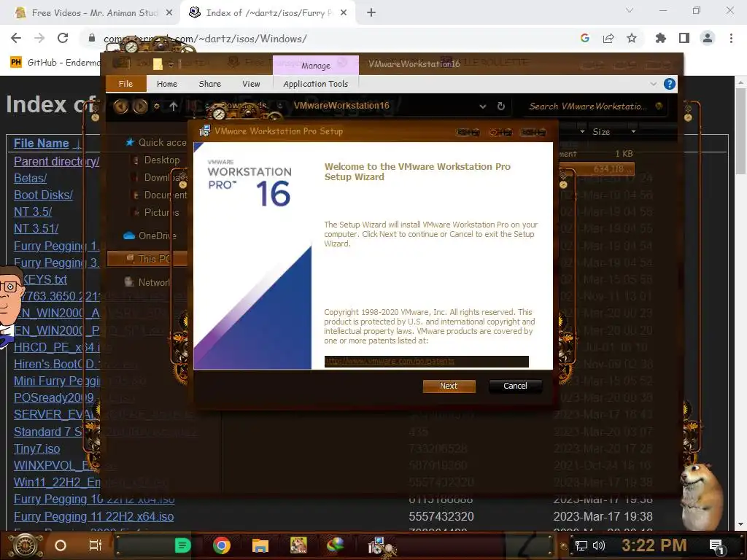Open Furry Pegging 11 22H2 x64.iso link
The image size is (747, 560).
tap(93, 517)
